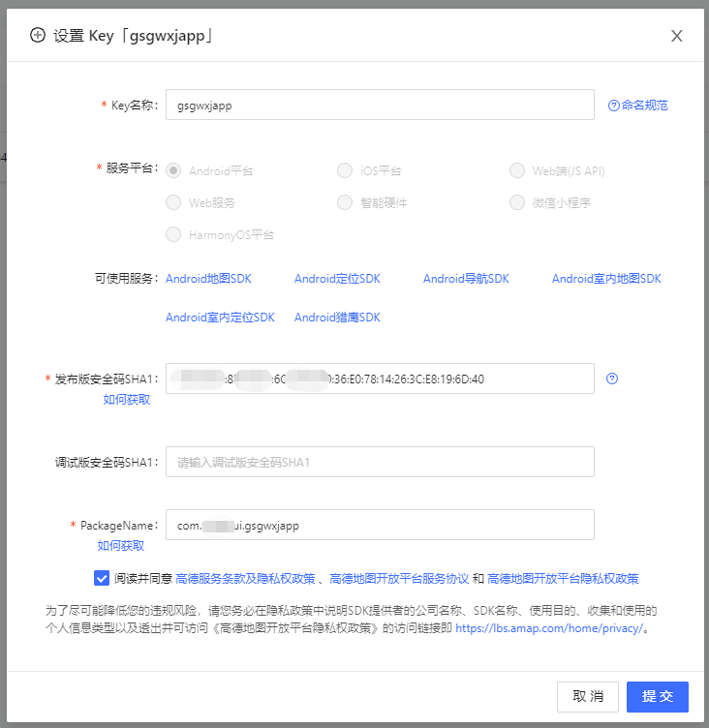Select the Web端(JS API) radio button

coord(517,170)
